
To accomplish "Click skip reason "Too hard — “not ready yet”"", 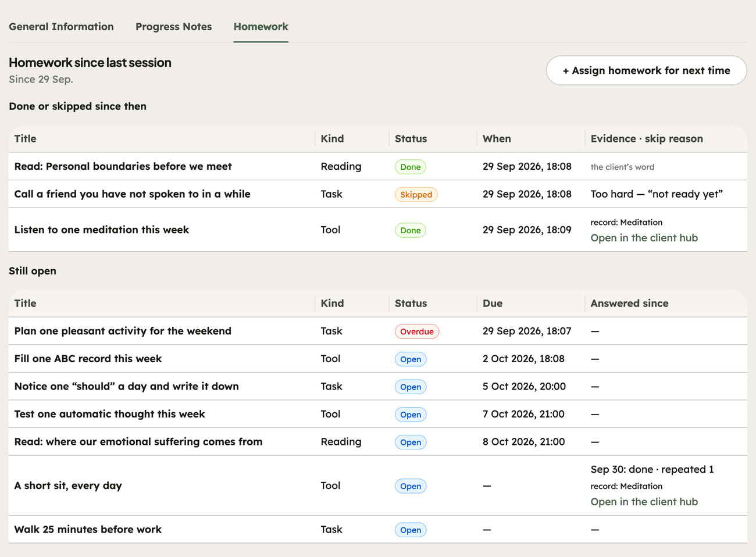I will (657, 194).
